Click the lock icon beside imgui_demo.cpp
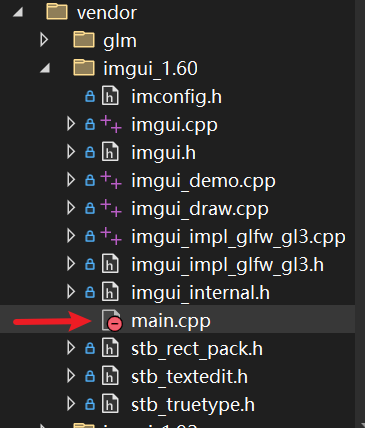 (x=90, y=180)
